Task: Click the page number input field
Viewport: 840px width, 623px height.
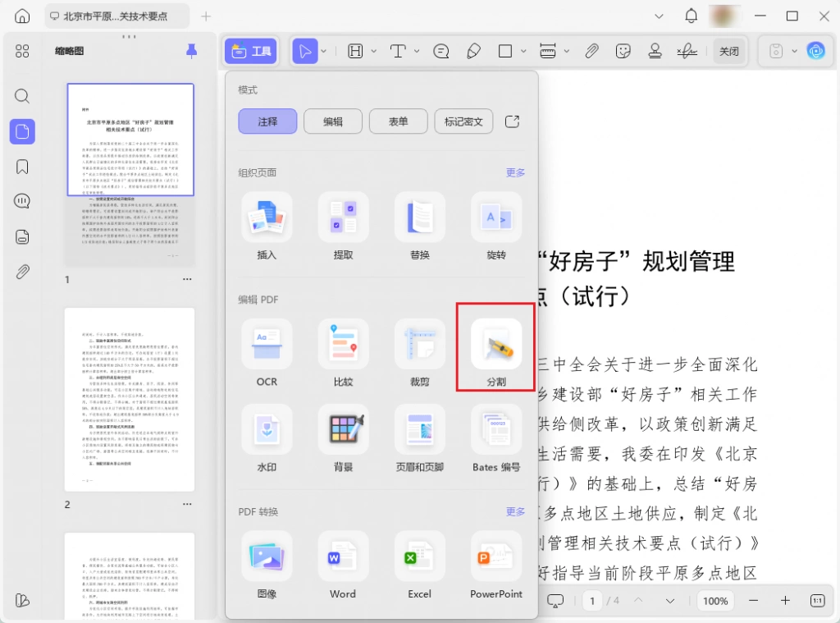Action: [592, 601]
